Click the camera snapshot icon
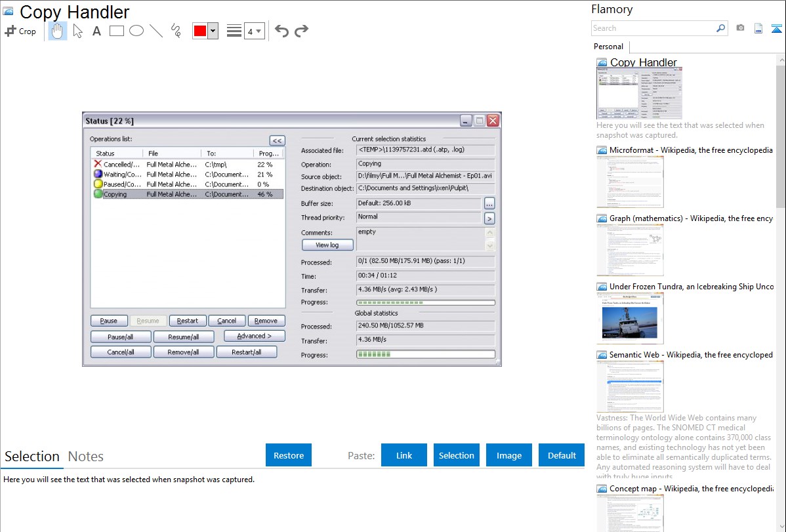The image size is (786, 532). tap(740, 28)
